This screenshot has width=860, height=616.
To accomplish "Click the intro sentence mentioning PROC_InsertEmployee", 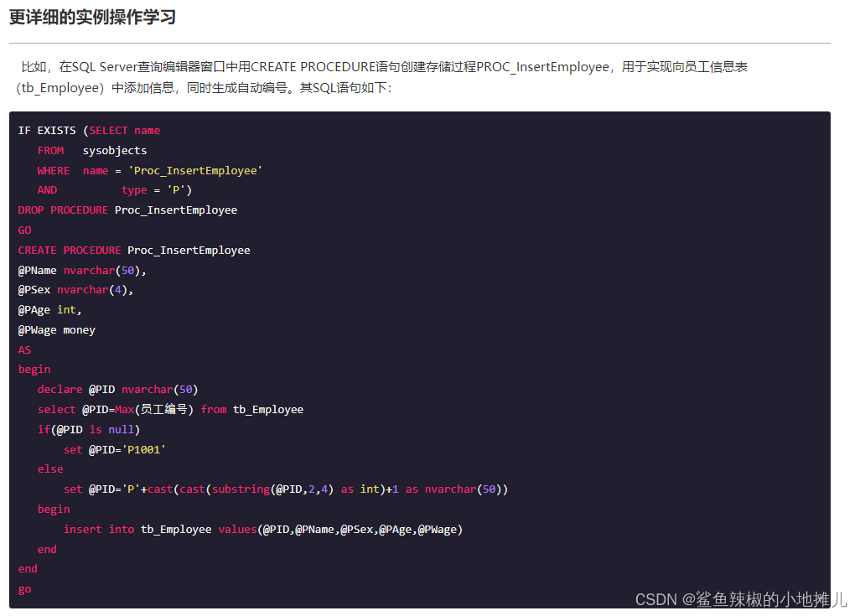I will coord(384,67).
